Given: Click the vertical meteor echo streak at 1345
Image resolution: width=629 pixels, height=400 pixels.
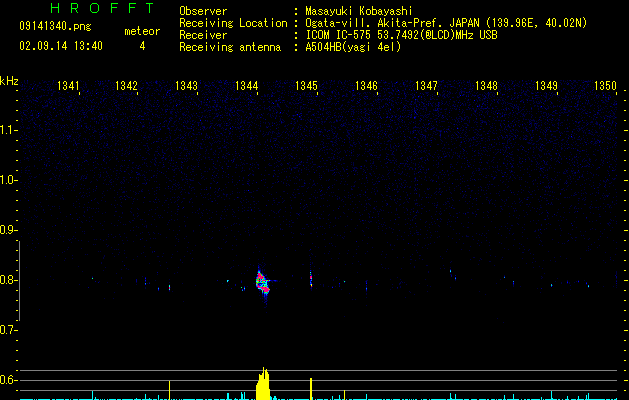Looking at the screenshot, I should (x=311, y=279).
